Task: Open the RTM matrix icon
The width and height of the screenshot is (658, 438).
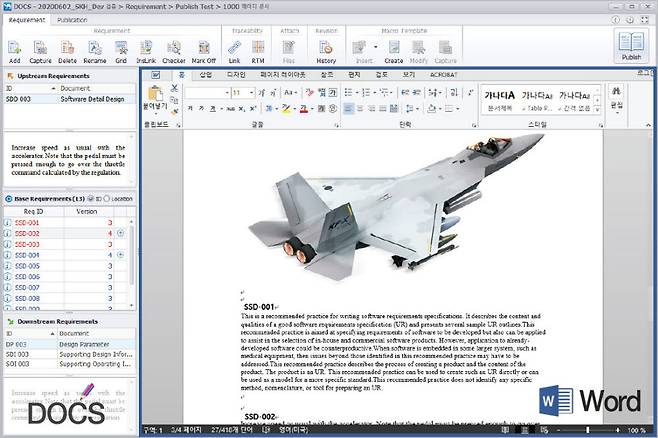Action: [258, 48]
